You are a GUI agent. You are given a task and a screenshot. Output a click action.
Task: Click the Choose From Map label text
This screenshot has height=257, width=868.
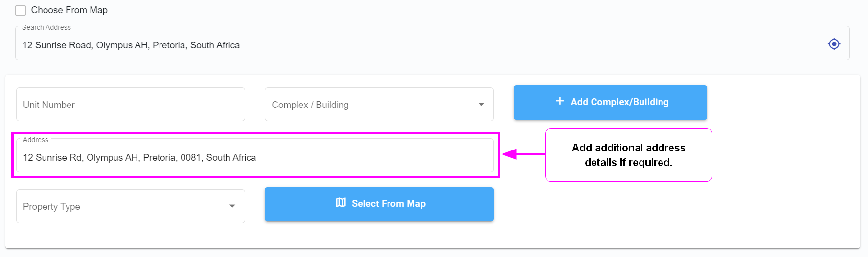pyautogui.click(x=69, y=10)
